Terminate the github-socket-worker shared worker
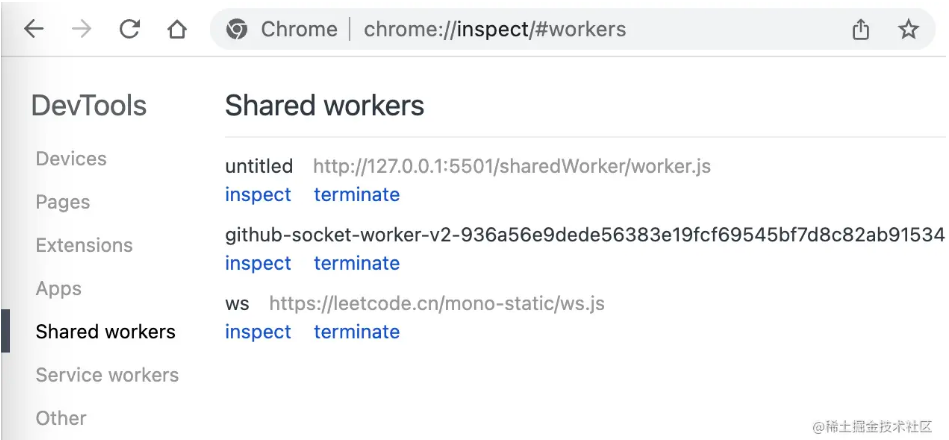 (x=356, y=263)
